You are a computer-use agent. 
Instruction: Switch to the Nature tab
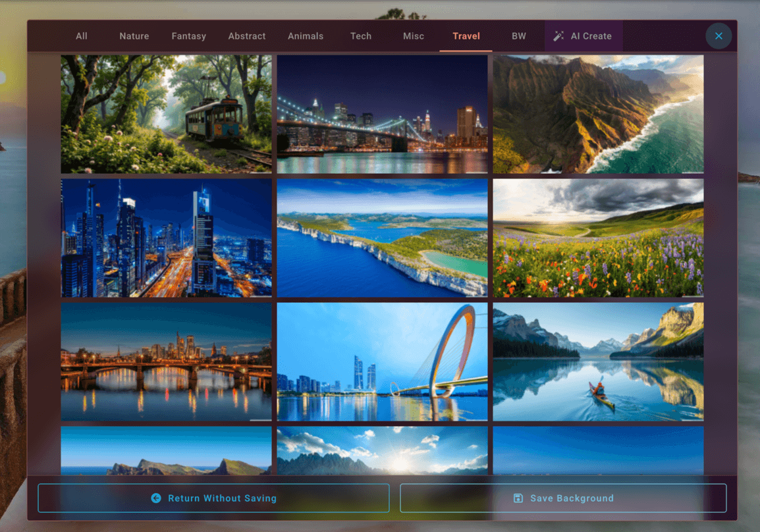pos(134,36)
